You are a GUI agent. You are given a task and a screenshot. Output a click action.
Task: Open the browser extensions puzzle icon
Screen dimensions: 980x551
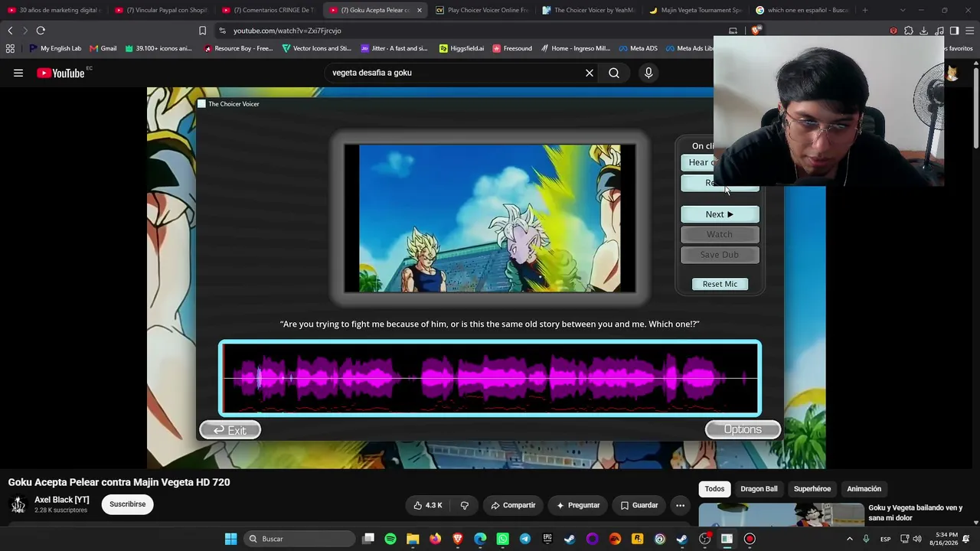click(909, 31)
